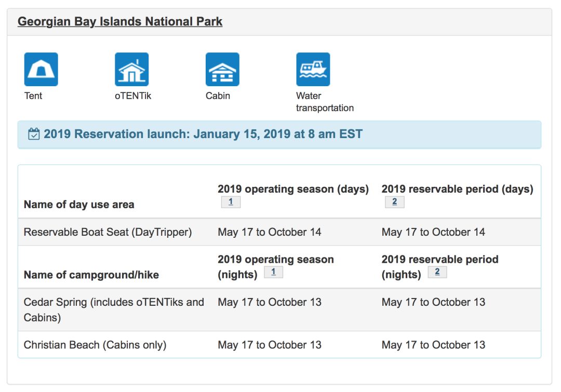
Task: Click the '2019 Reservation launch: January 15, 2019' heading
Action: (x=203, y=134)
